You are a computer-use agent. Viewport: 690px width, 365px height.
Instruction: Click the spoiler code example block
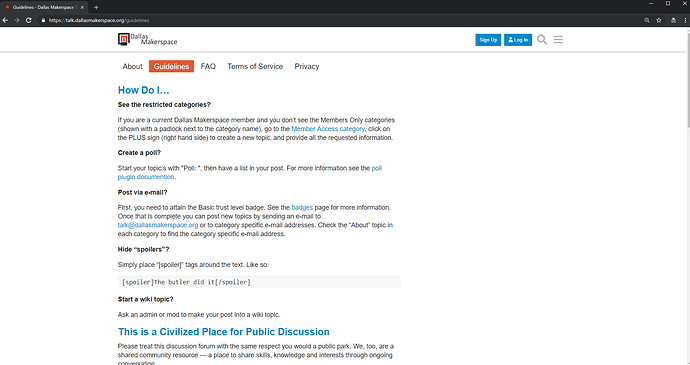point(259,282)
